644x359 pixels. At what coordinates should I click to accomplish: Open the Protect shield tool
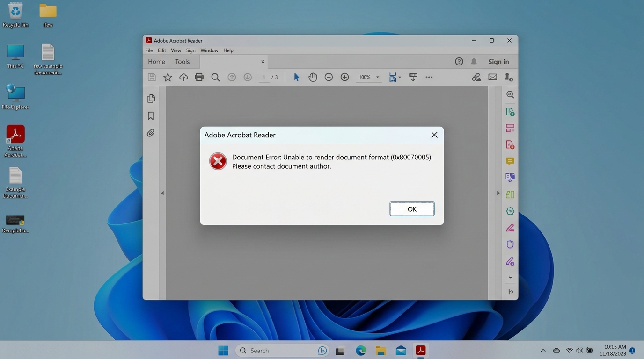(510, 244)
